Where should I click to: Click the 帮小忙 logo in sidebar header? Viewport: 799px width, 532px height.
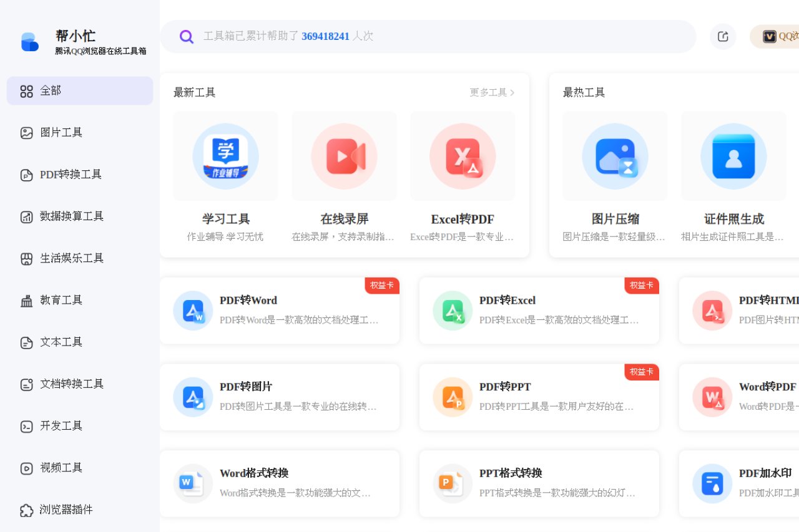coord(30,42)
